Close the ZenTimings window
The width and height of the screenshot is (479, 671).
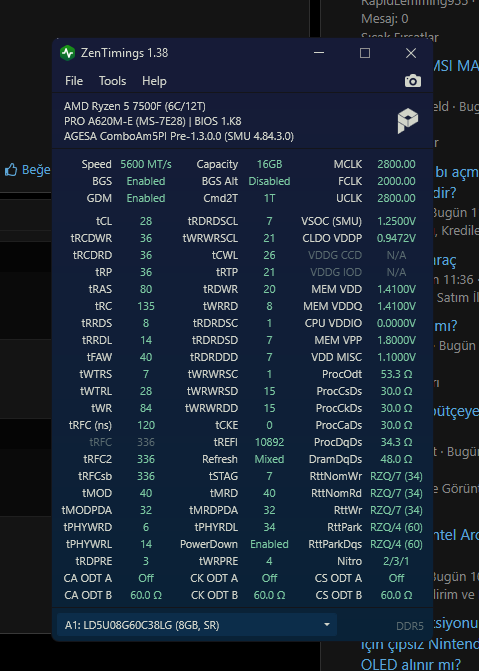[x=411, y=53]
